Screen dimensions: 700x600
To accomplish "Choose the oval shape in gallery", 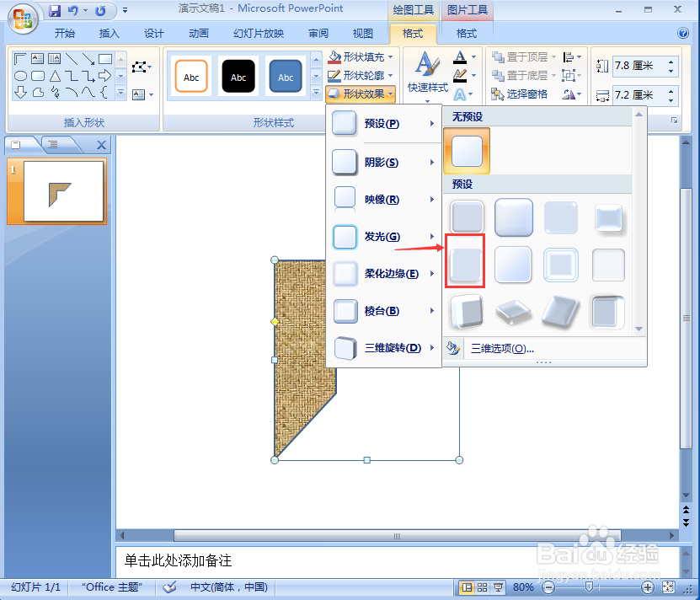I will [x=20, y=76].
